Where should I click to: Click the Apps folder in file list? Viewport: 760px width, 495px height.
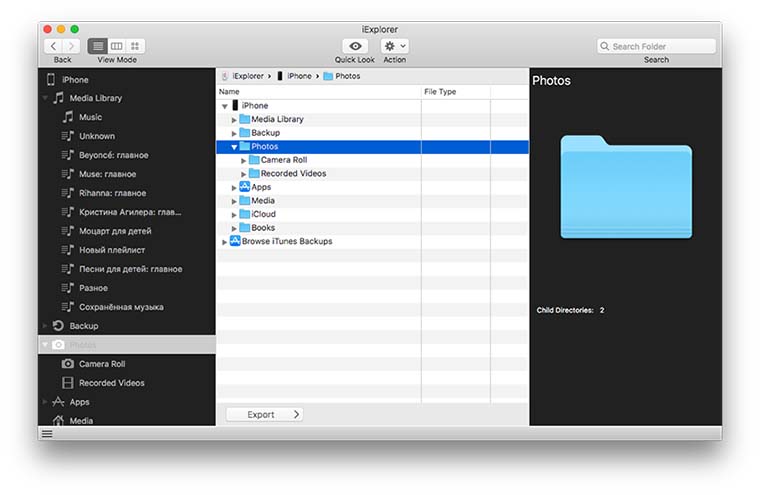pyautogui.click(x=260, y=187)
